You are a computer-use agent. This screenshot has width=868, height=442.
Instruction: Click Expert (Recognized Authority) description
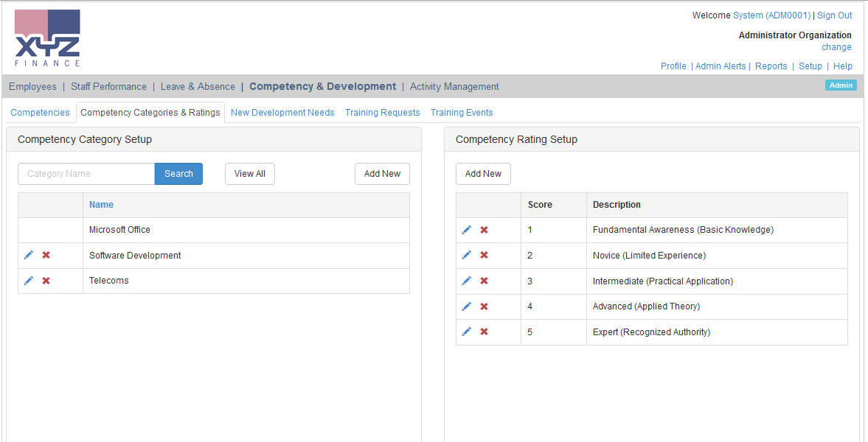click(652, 332)
